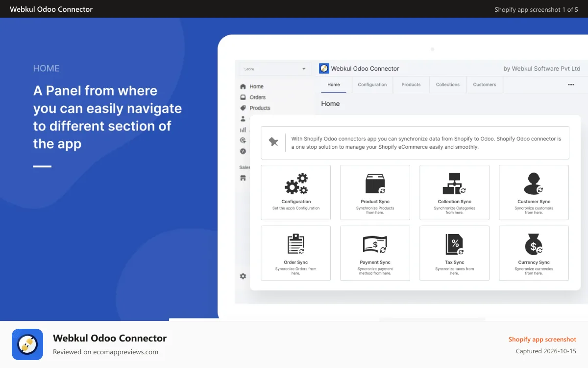The height and width of the screenshot is (368, 588).
Task: Switch to the Products tab
Action: pyautogui.click(x=411, y=84)
